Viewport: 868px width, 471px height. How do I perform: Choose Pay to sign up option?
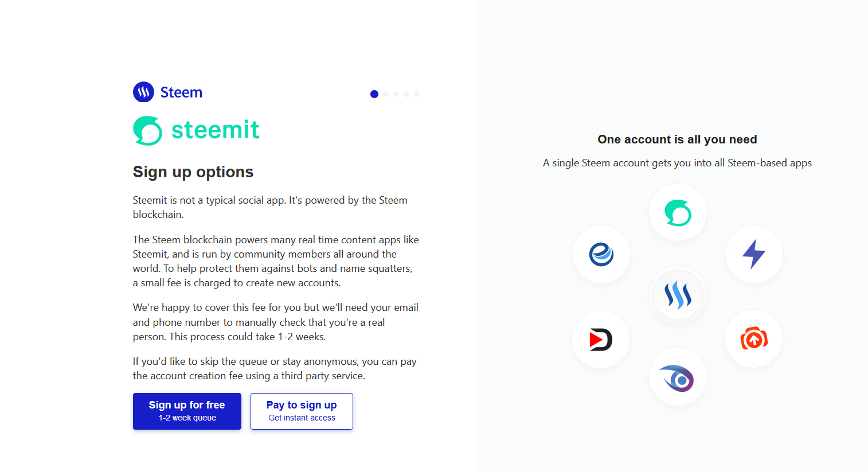pos(302,411)
